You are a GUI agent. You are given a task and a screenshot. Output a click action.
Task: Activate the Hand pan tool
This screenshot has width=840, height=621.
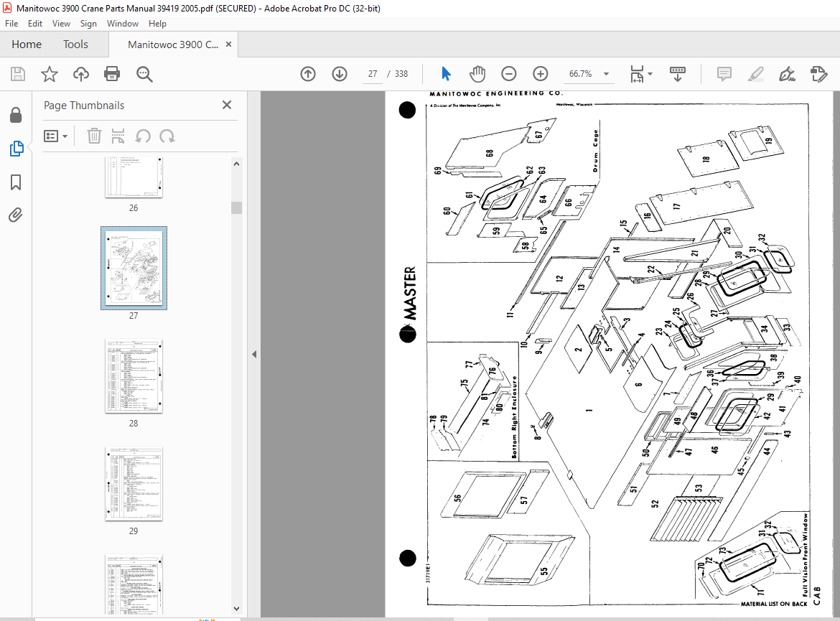pyautogui.click(x=477, y=74)
